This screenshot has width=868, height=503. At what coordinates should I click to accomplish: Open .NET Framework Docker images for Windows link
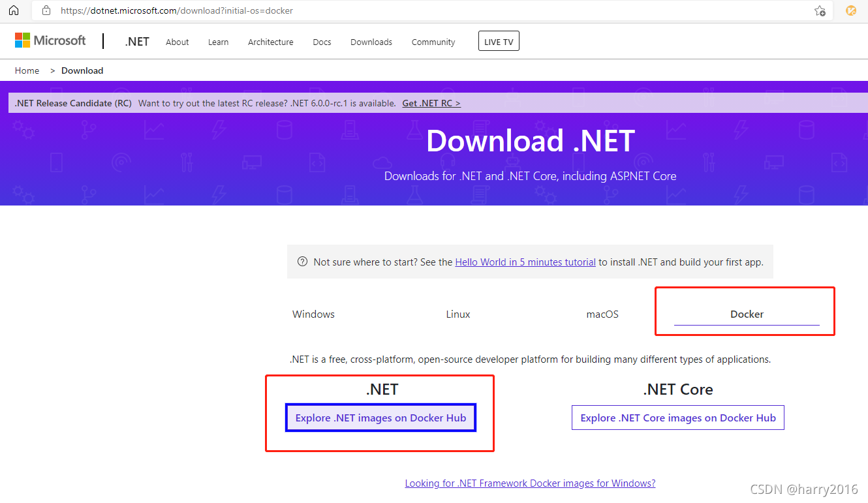point(530,483)
